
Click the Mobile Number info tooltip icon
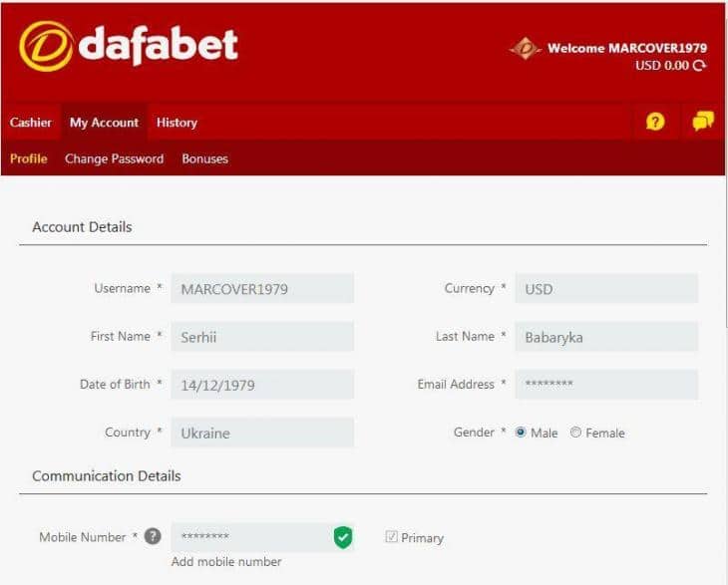point(153,537)
